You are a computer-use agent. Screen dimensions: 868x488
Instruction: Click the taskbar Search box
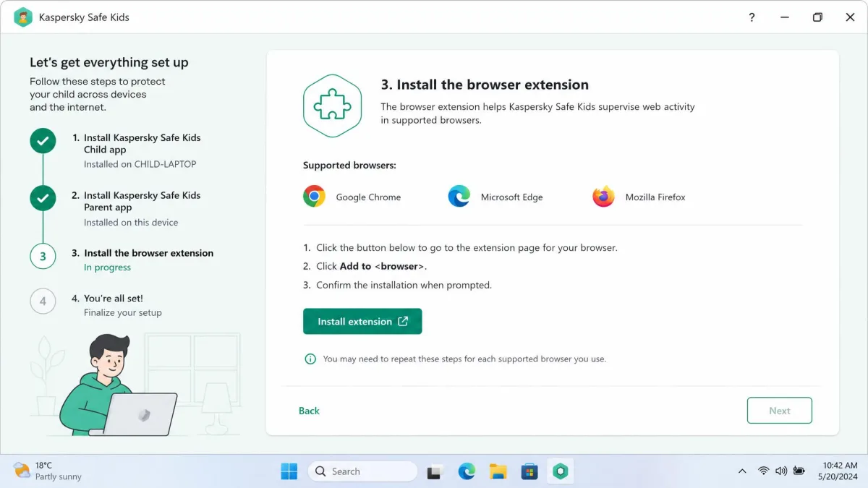[362, 471]
